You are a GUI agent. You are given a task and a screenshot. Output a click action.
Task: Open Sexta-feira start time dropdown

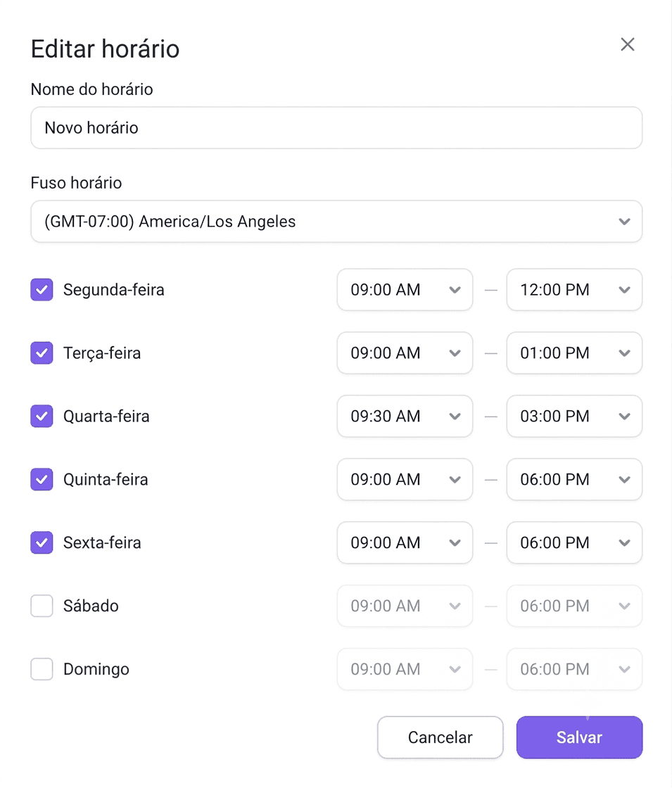pyautogui.click(x=405, y=542)
